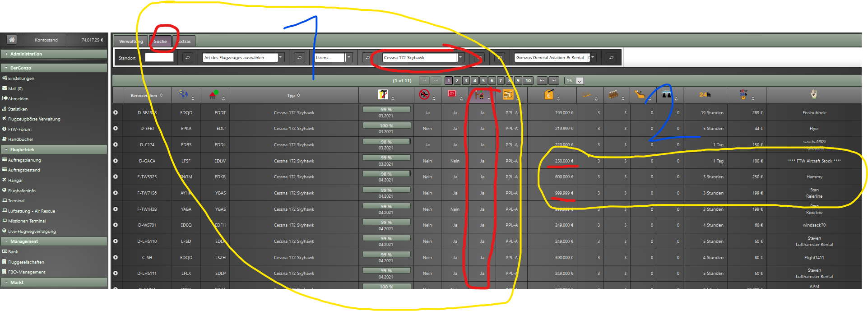Go to page 5 of results
The height and width of the screenshot is (311, 868).
click(483, 81)
